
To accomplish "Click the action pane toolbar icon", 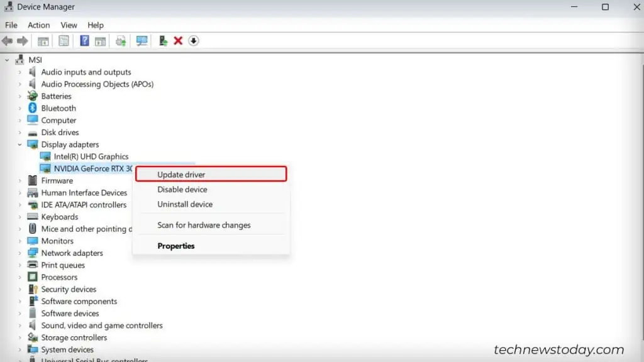I will coord(100,41).
